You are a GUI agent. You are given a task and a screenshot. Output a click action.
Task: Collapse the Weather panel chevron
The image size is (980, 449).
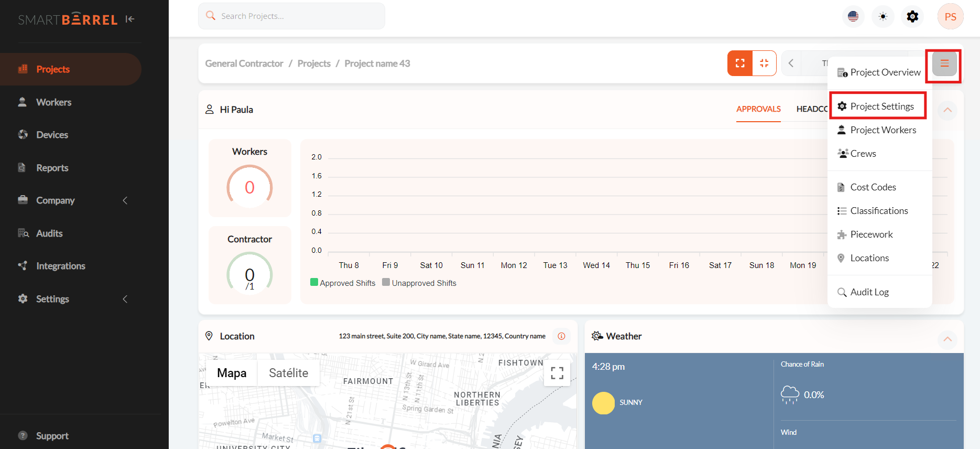948,339
